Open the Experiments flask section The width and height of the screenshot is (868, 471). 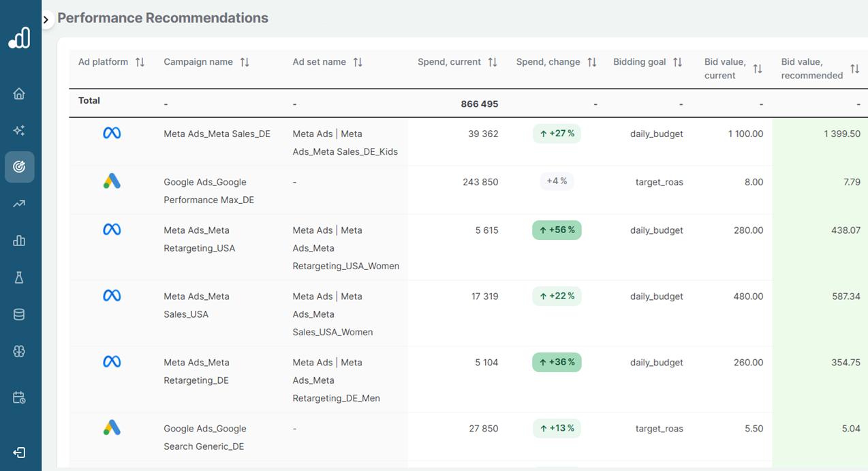point(20,277)
